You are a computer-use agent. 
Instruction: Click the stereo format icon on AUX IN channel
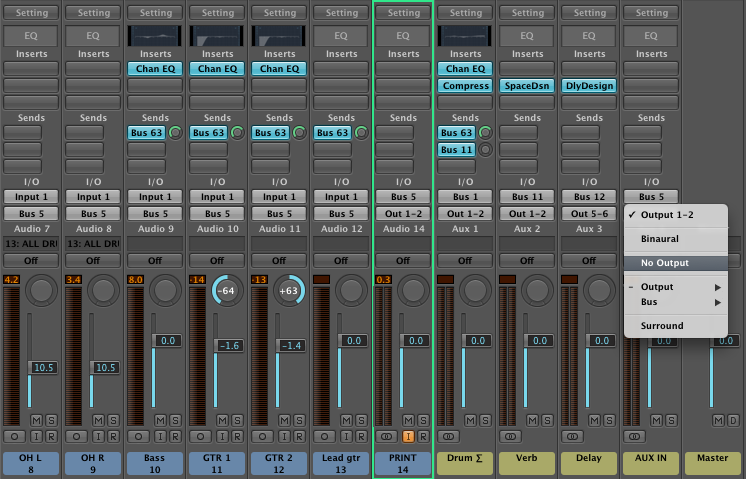(634, 436)
